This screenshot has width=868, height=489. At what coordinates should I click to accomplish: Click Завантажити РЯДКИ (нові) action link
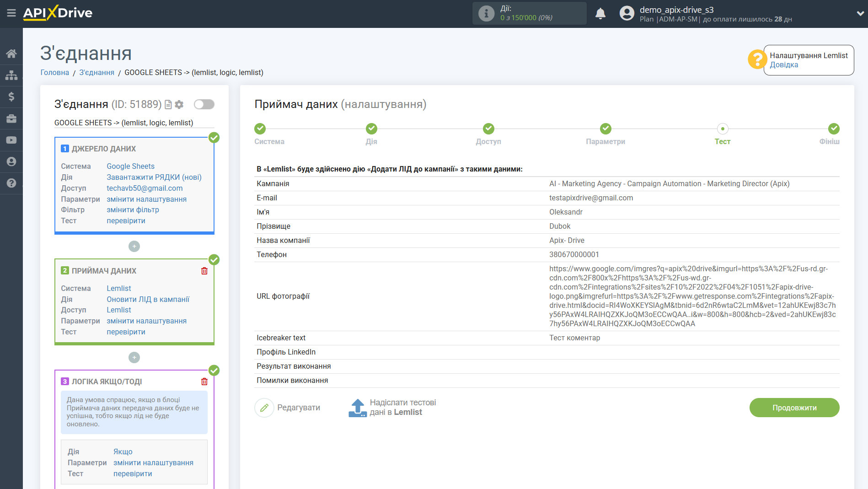[154, 177]
